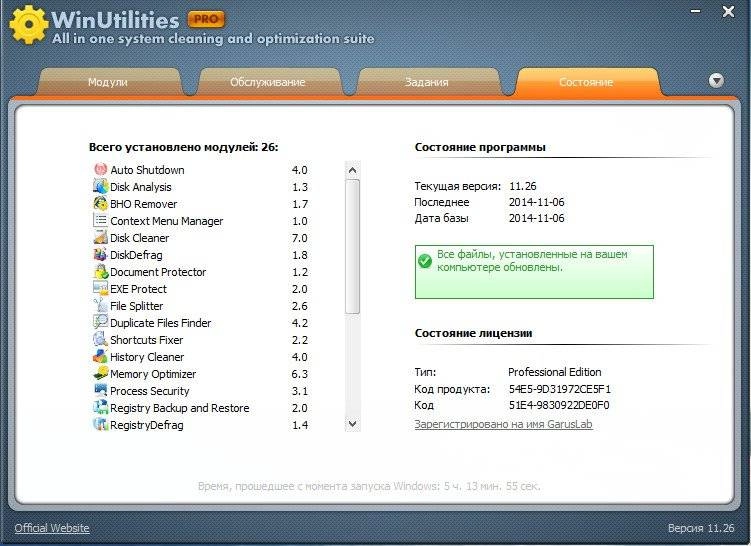This screenshot has height=546, width=751.
Task: Click the module list scroll down arrow
Action: (353, 423)
